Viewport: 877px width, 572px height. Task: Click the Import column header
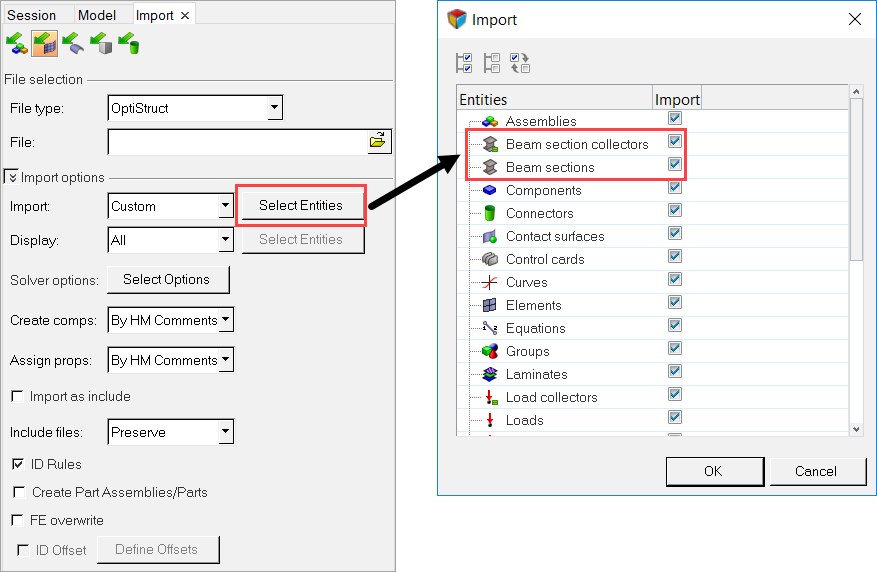point(677,99)
